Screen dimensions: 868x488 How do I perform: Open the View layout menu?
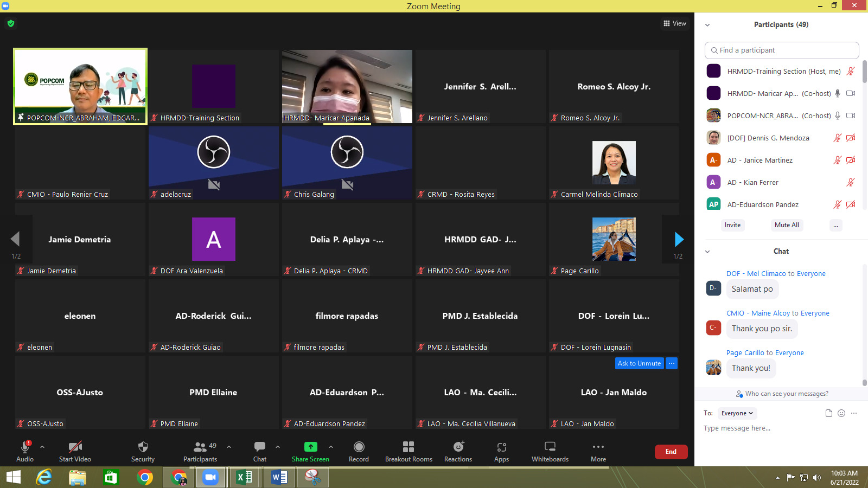coord(674,23)
